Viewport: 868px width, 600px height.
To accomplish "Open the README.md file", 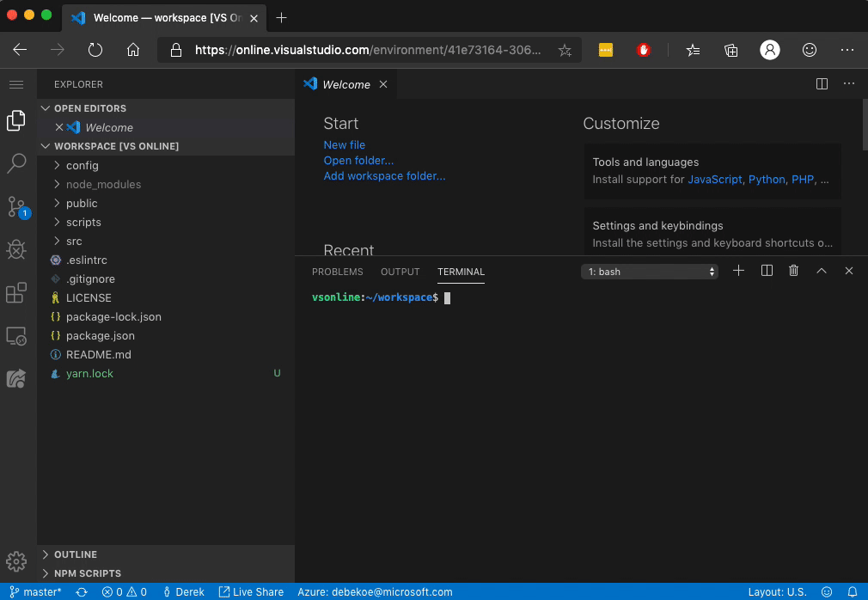I will (x=166, y=354).
